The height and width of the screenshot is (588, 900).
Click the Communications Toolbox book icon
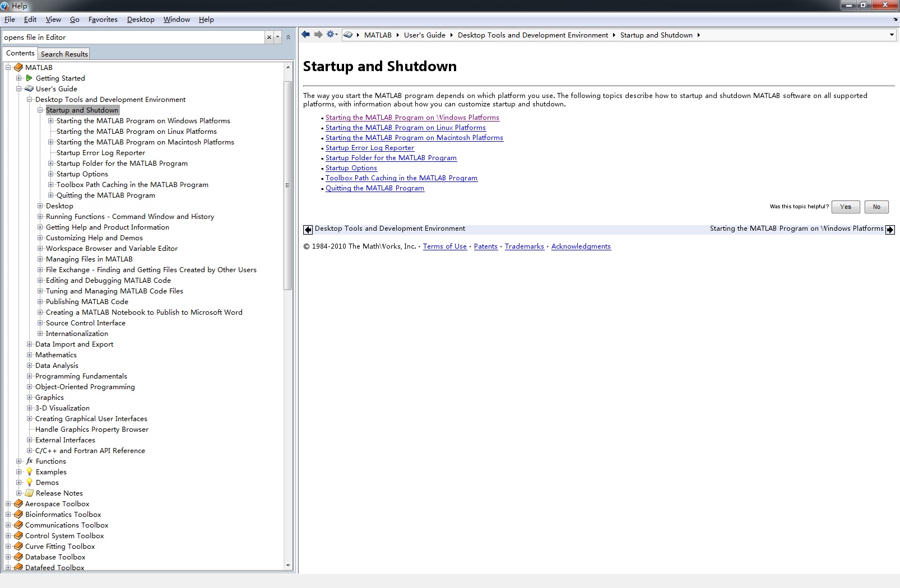click(x=18, y=525)
